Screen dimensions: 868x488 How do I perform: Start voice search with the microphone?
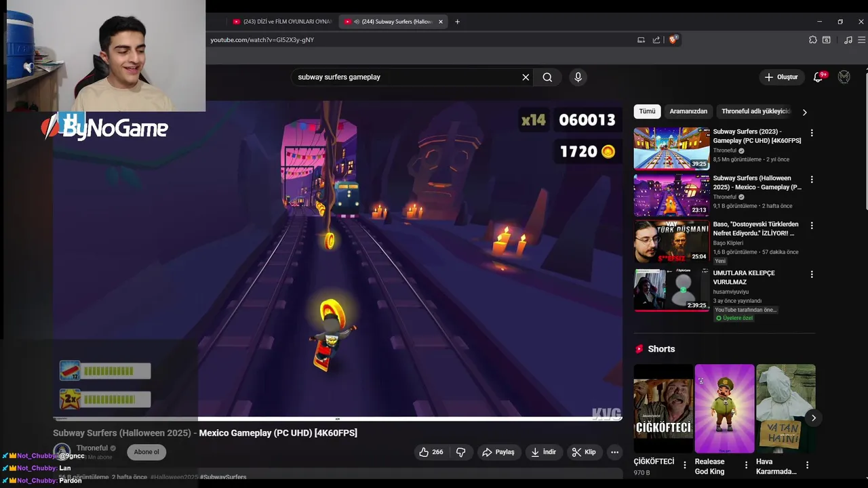pos(578,77)
